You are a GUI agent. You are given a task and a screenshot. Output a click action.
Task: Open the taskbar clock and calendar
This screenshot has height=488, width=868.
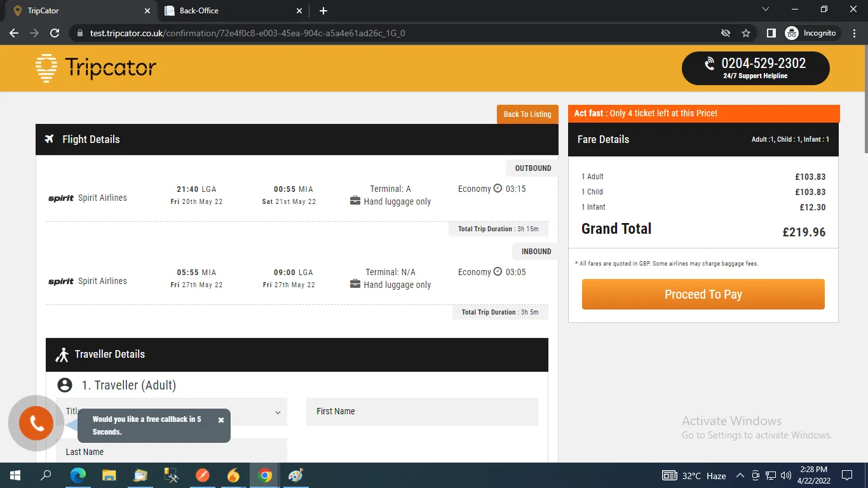(813, 475)
